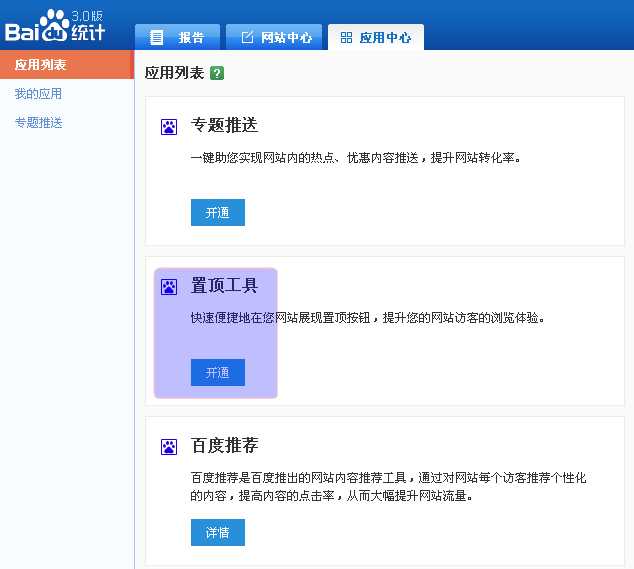Open 我的应用 in the sidebar
Screen dimensions: 634x569
pyautogui.click(x=38, y=94)
